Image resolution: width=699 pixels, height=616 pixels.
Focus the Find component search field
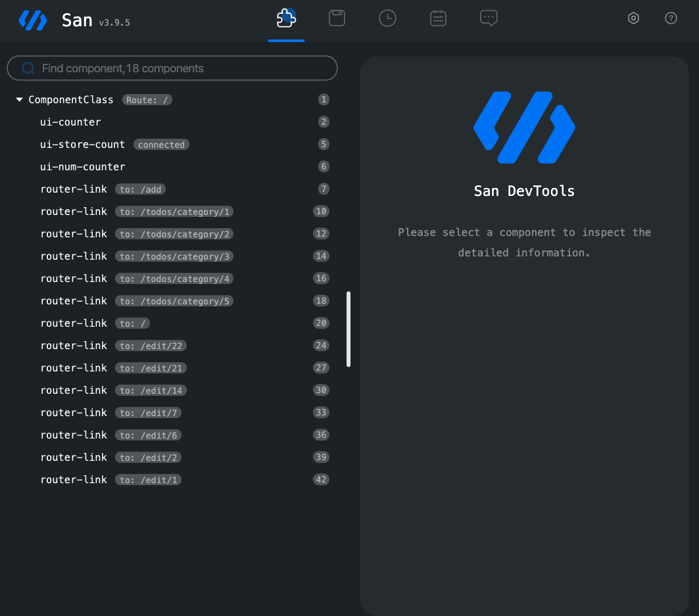coord(172,68)
